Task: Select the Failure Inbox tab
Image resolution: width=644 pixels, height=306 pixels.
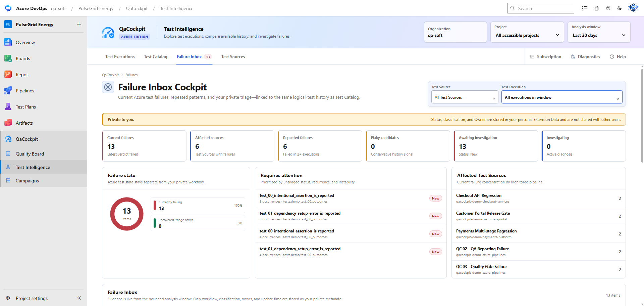Action: coord(194,57)
